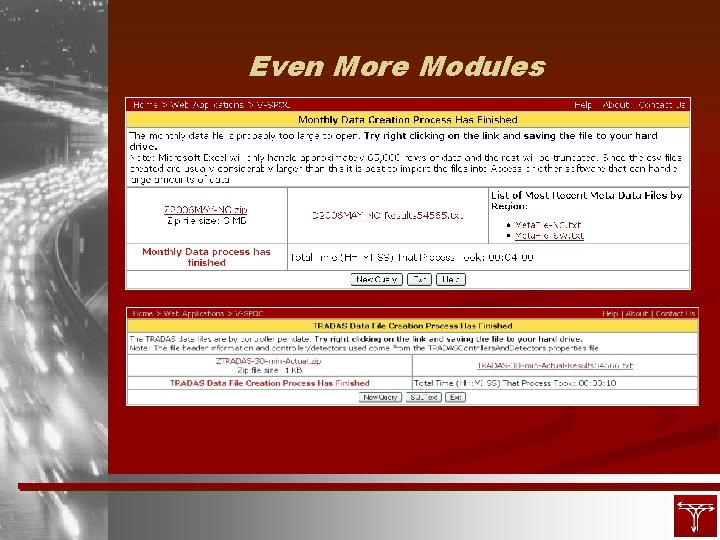Open Contact Us in TRADAS panel header
720x540 pixels.
[x=675, y=314]
